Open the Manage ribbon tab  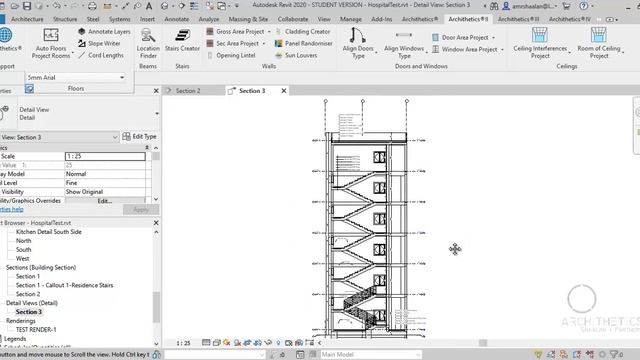click(351, 19)
